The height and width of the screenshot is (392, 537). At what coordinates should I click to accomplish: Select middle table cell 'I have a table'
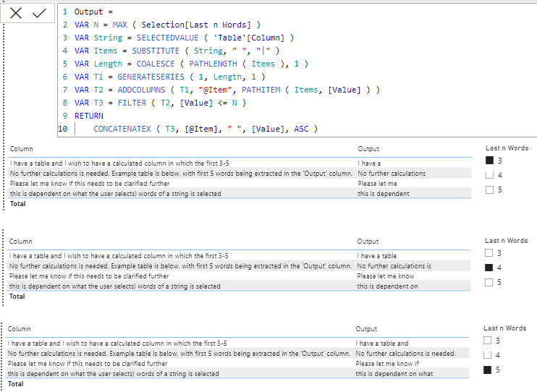pos(377,256)
